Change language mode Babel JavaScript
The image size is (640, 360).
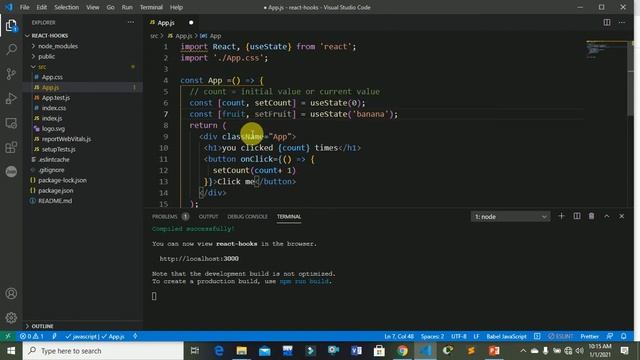tap(506, 336)
